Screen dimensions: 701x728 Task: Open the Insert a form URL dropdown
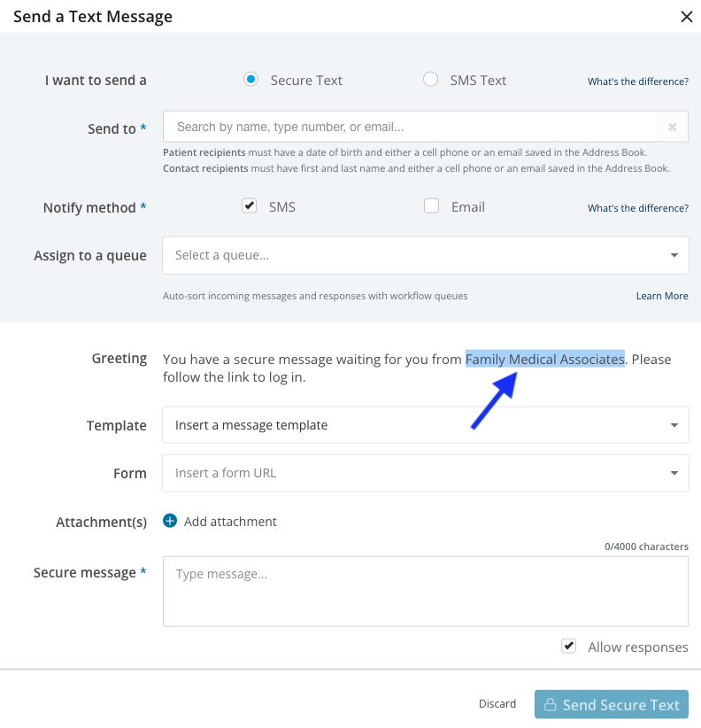coord(425,473)
